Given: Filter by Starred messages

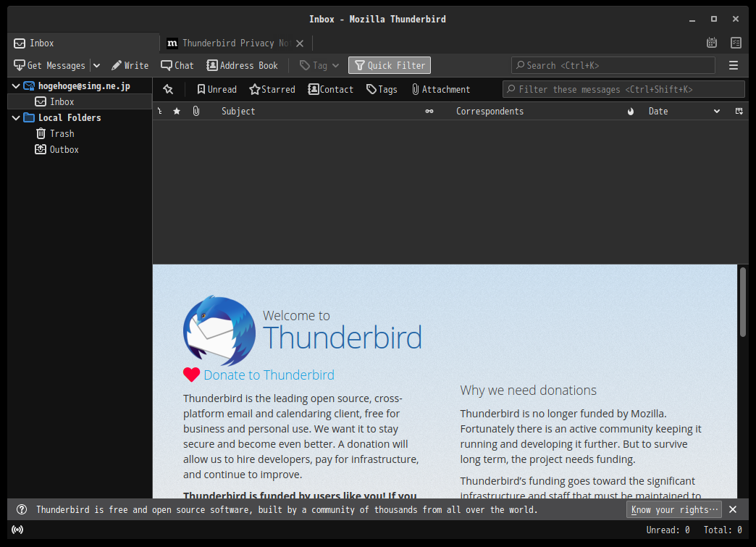Looking at the screenshot, I should point(272,89).
